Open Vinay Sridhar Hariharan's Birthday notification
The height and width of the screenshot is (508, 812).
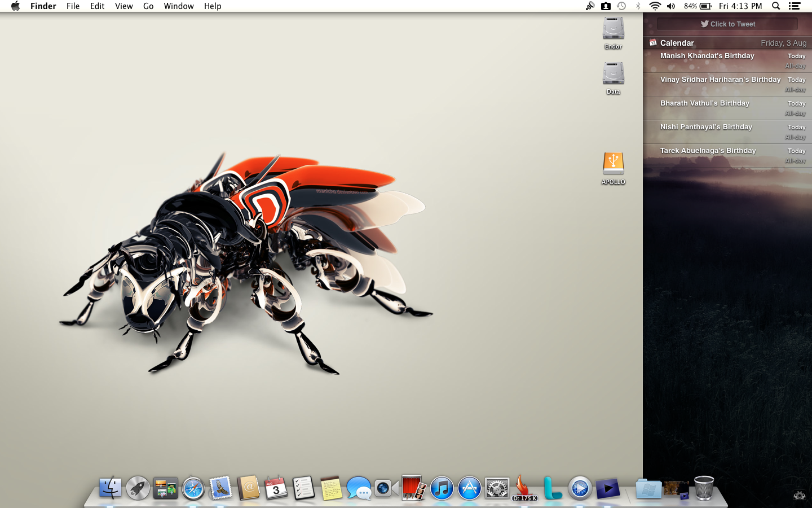pos(727,85)
